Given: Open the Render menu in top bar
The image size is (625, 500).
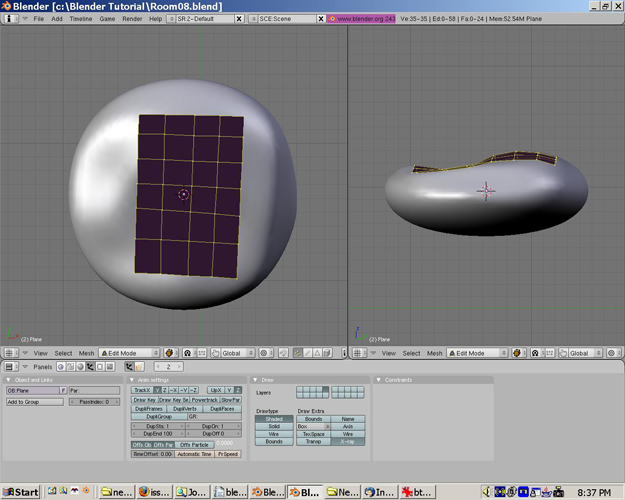Looking at the screenshot, I should (132, 19).
